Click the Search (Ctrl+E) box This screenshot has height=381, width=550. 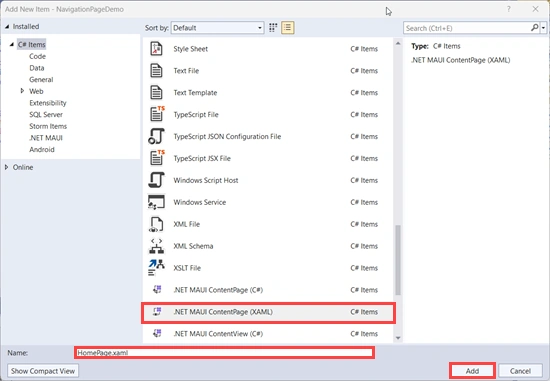tap(467, 28)
